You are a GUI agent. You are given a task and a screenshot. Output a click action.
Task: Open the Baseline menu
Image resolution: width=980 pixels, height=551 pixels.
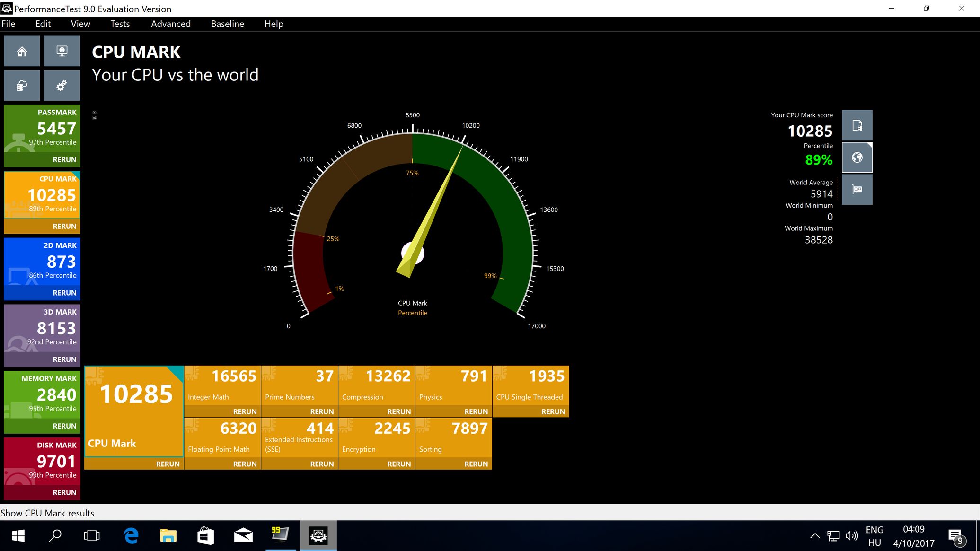(228, 24)
